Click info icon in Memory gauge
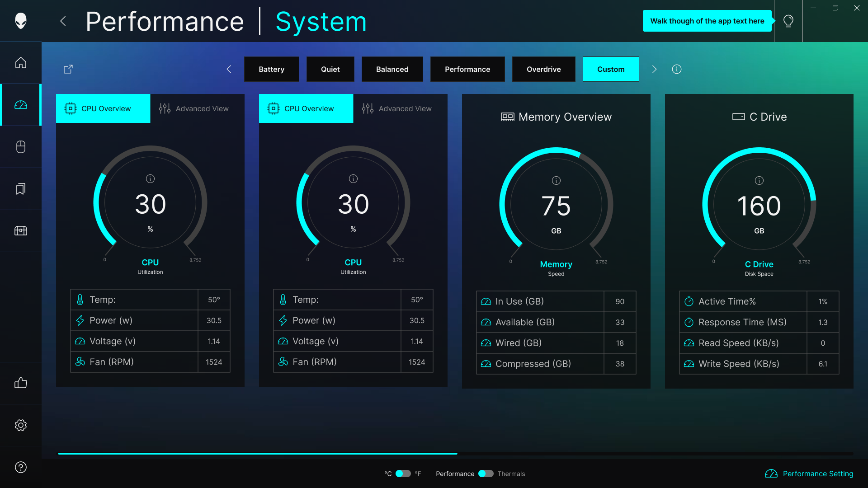 (x=556, y=181)
